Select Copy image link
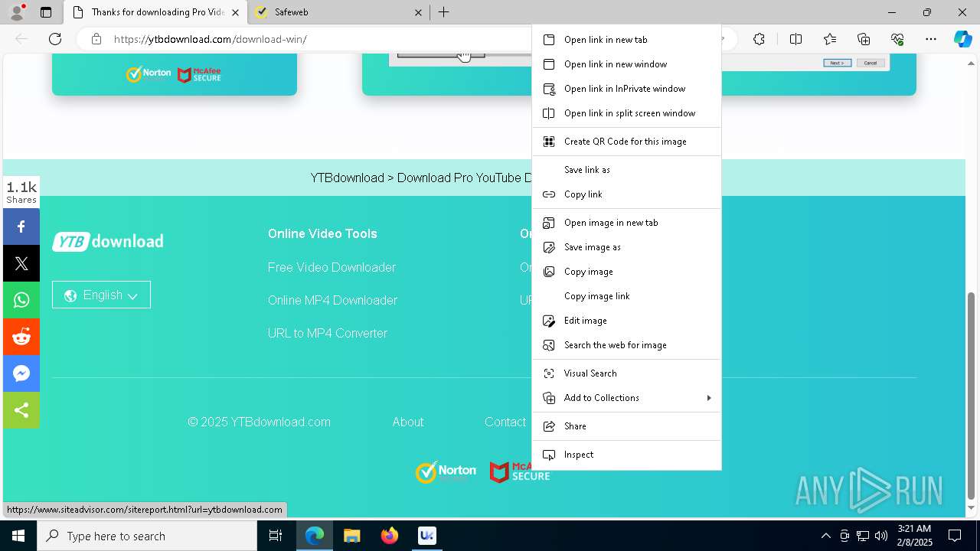 point(626,296)
